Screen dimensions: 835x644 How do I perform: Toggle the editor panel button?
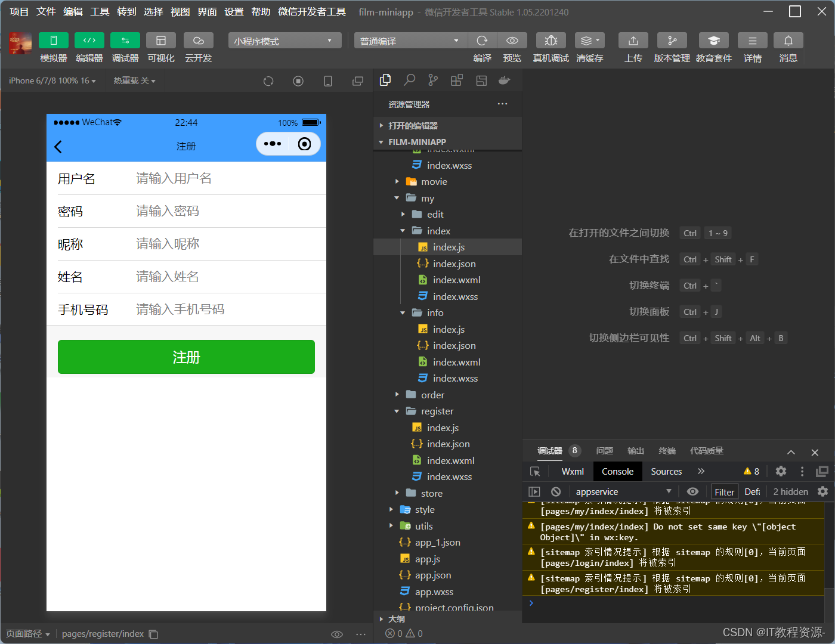click(x=89, y=40)
